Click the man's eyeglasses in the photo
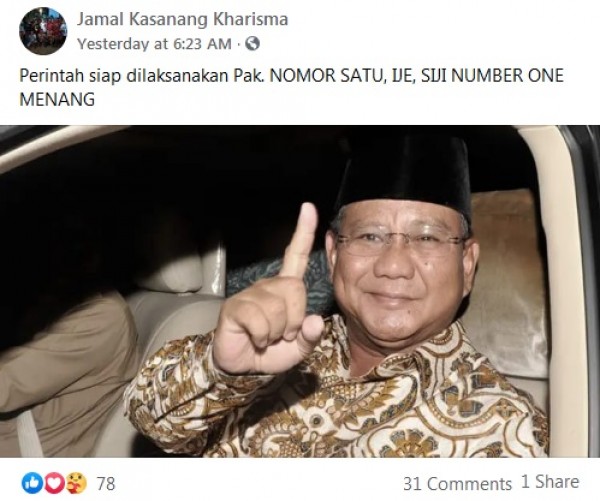600x501 pixels. coord(400,242)
